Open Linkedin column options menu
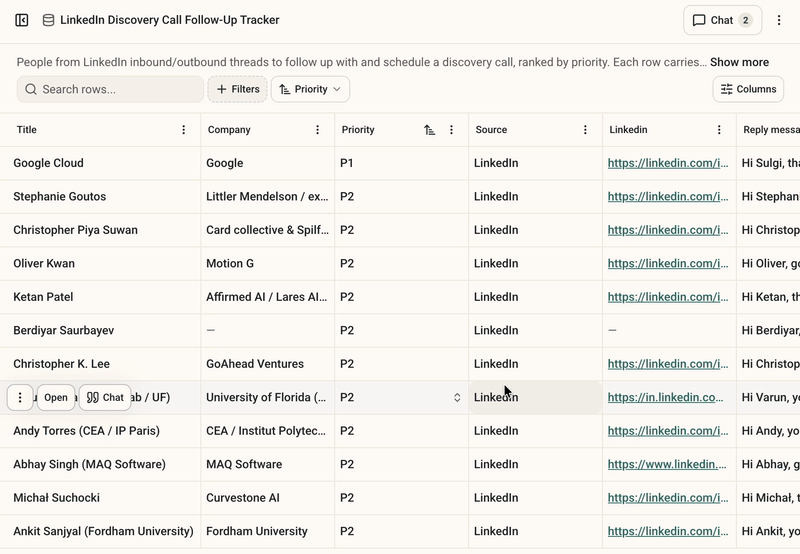Image resolution: width=800 pixels, height=554 pixels. pyautogui.click(x=719, y=130)
